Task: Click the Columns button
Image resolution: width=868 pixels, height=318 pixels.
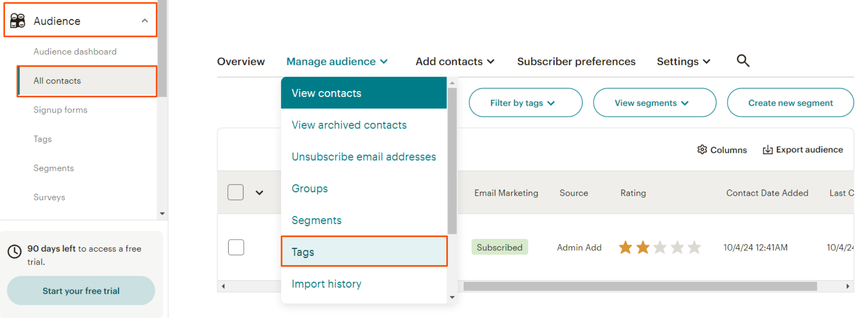Action: point(722,150)
